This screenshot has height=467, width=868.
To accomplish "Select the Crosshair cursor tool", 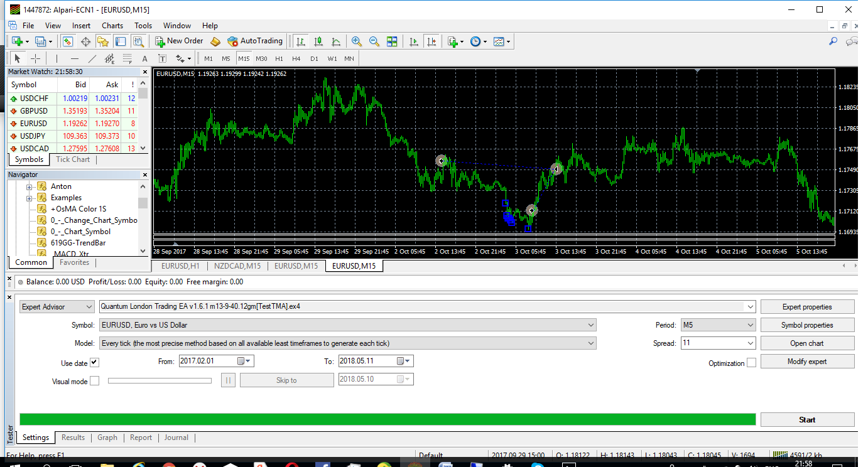I will coord(36,58).
